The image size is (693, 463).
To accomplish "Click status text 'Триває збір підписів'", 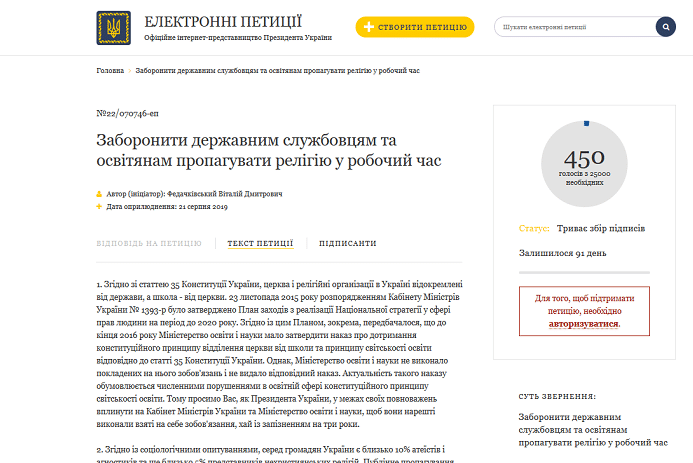I will [601, 228].
